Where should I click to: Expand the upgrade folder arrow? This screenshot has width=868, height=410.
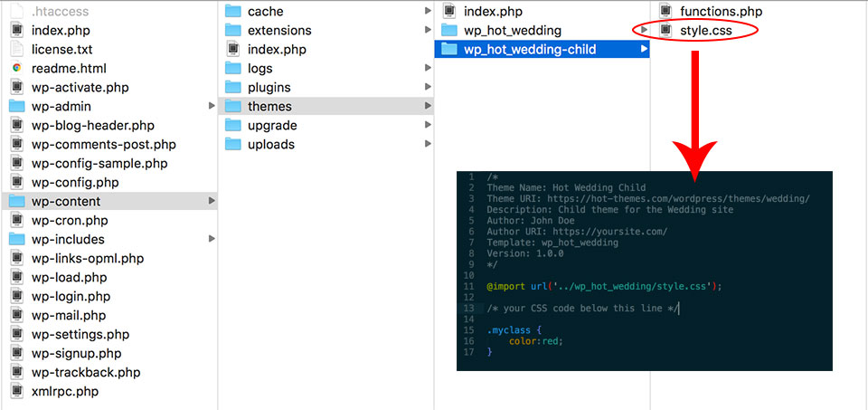point(428,125)
